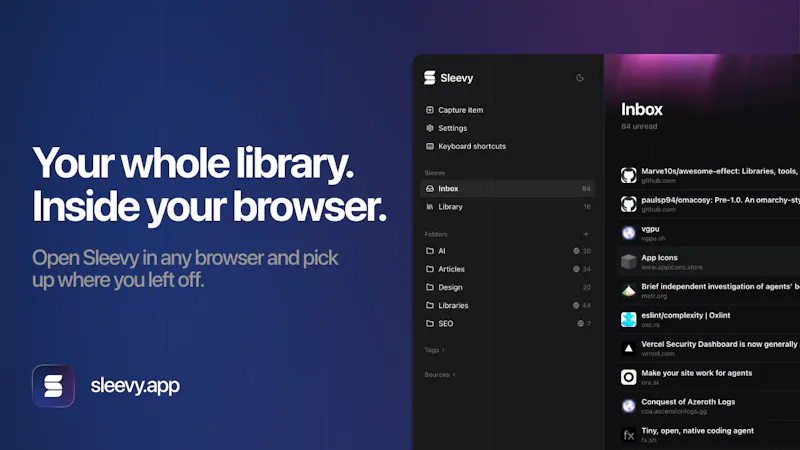This screenshot has width=800, height=450.
Task: Click the Library books icon
Action: [430, 207]
